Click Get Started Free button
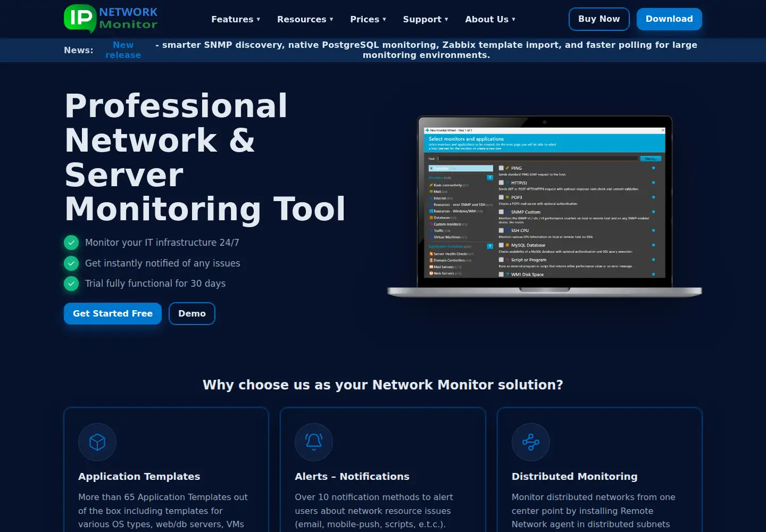766x532 pixels. coord(113,313)
